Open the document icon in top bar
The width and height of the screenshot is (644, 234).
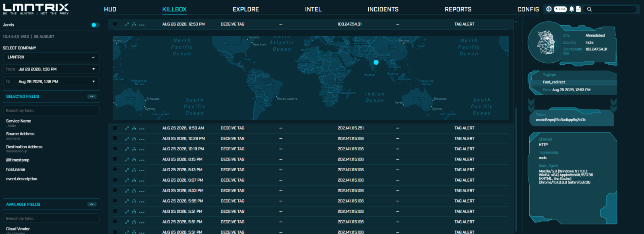click(x=578, y=9)
